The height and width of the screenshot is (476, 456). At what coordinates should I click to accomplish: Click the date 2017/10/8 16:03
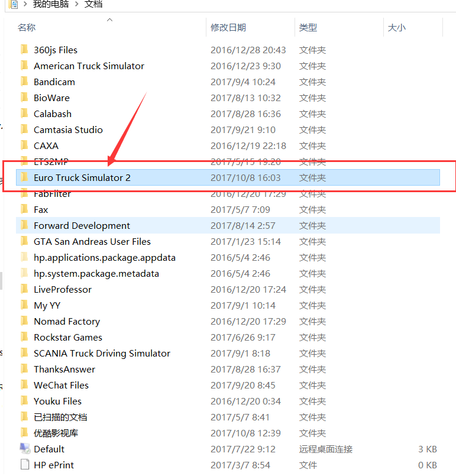[245, 177]
